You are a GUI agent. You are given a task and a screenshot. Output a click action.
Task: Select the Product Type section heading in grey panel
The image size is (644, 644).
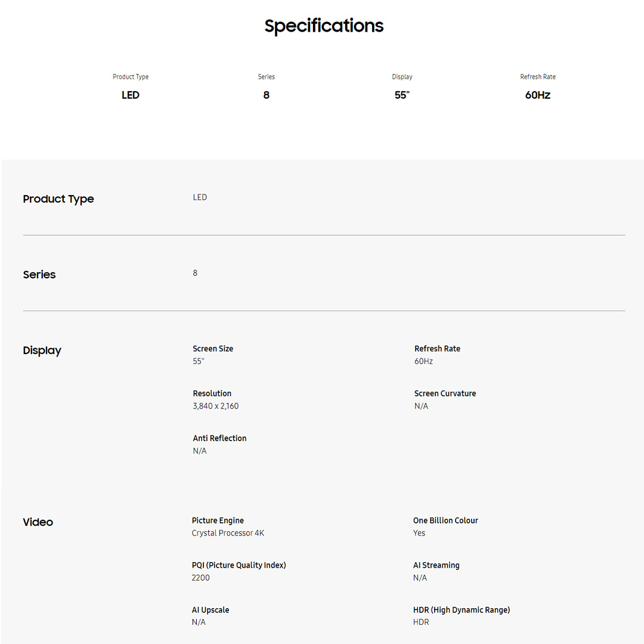[x=58, y=199]
